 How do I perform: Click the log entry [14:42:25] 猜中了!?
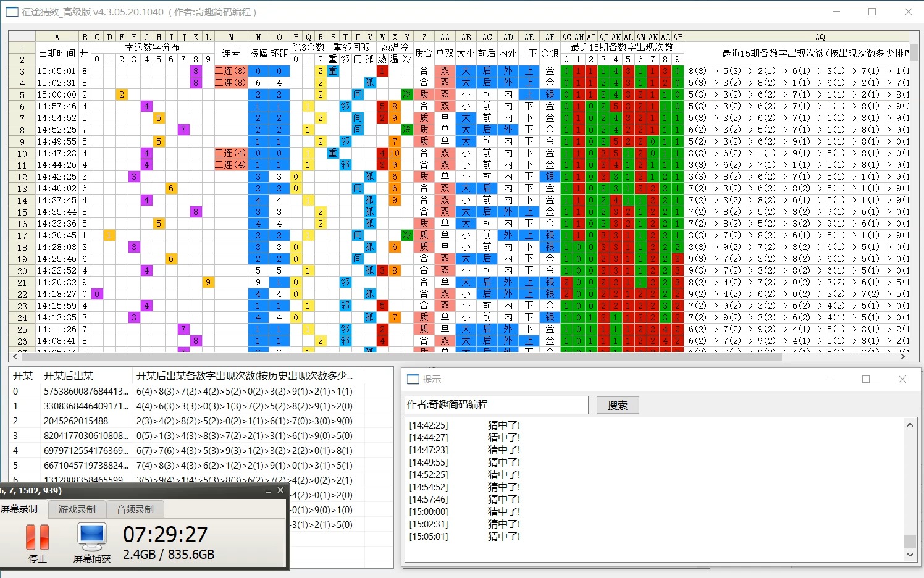464,425
